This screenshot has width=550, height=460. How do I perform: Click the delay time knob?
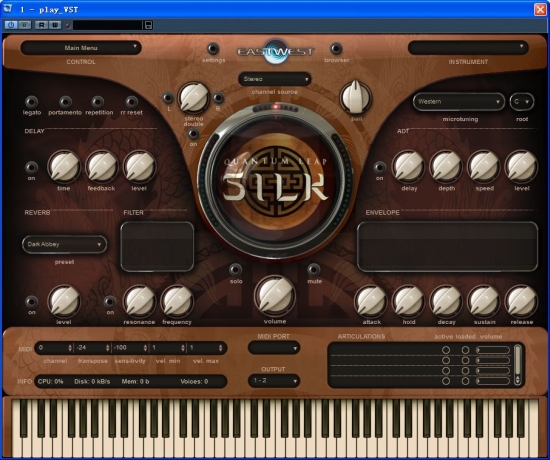(x=64, y=167)
